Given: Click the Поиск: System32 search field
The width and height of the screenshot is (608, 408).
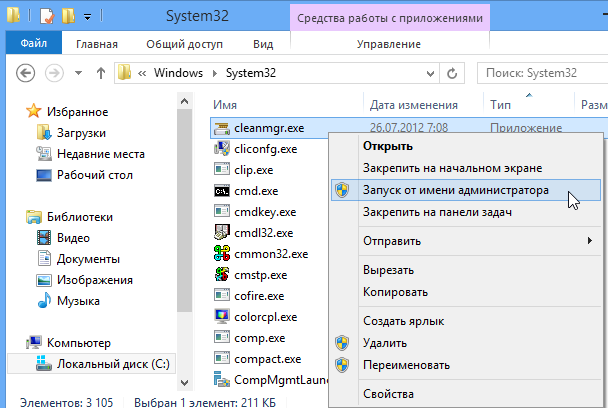Looking at the screenshot, I should pyautogui.click(x=543, y=73).
